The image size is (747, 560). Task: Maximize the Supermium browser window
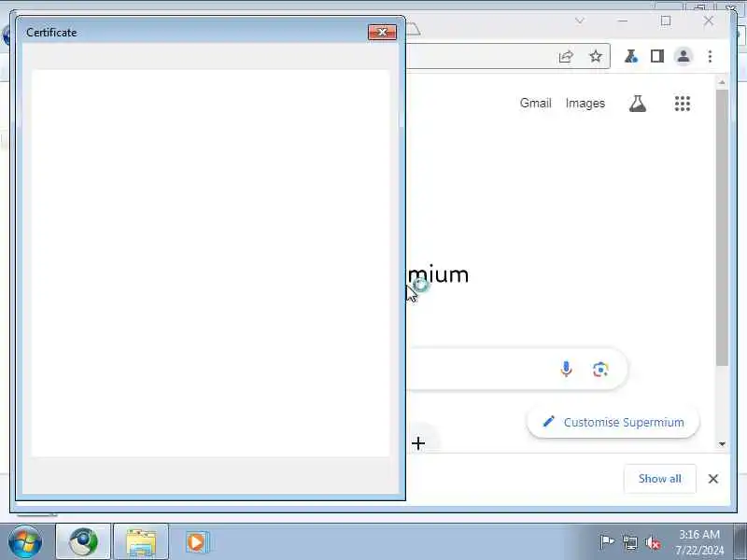[666, 21]
